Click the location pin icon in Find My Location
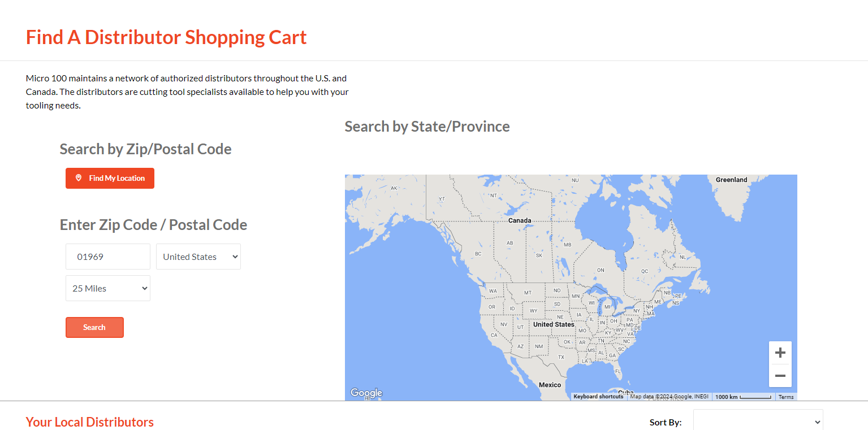This screenshot has height=430, width=868. coord(79,178)
